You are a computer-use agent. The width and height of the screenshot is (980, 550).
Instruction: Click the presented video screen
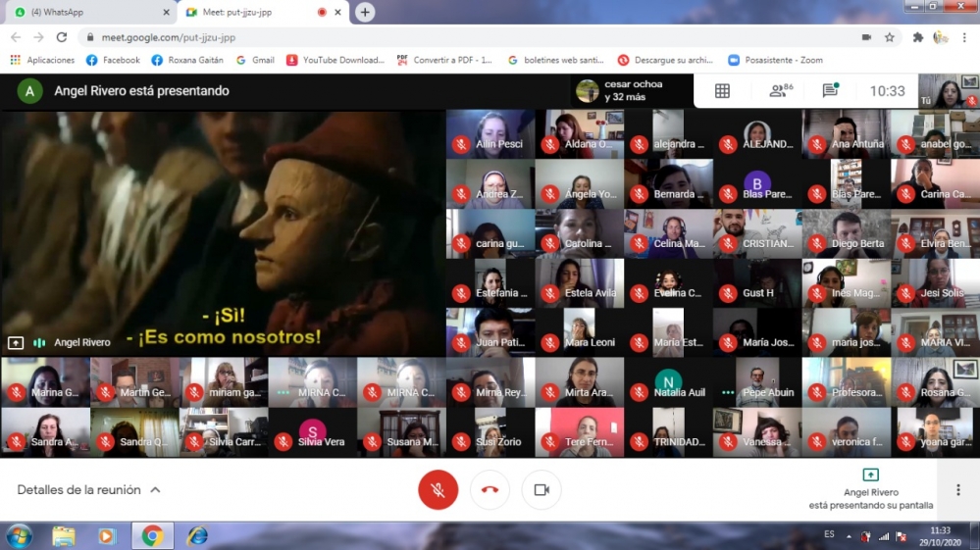click(x=223, y=233)
